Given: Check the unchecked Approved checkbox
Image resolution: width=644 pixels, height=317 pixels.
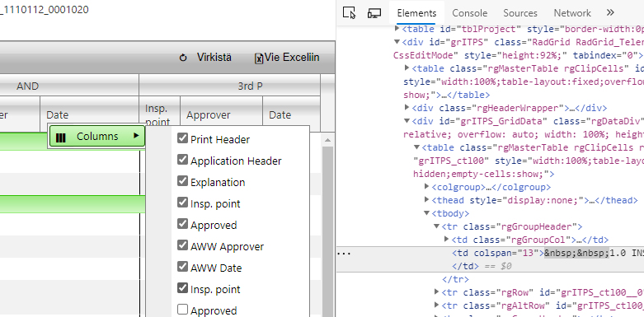Looking at the screenshot, I should tap(182, 310).
